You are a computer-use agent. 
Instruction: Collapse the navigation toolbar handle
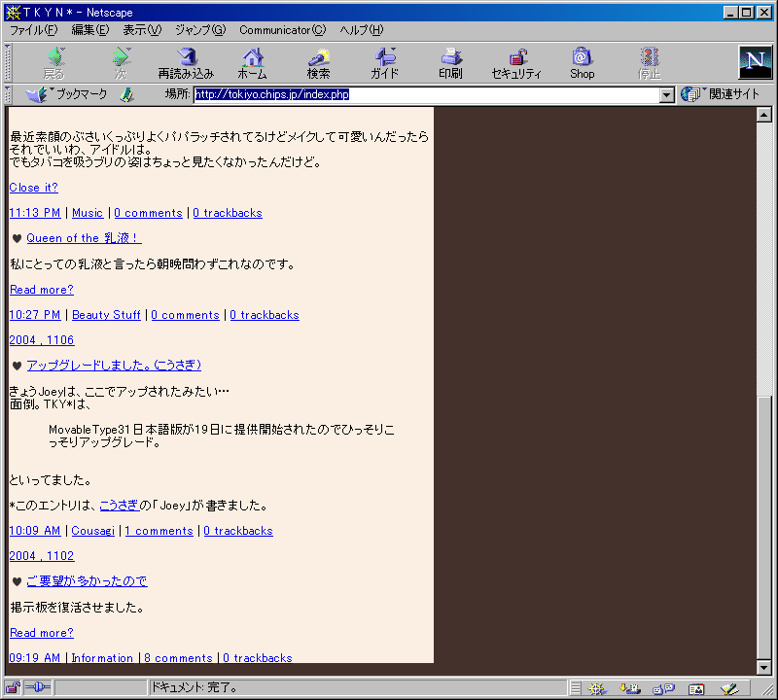(x=8, y=62)
